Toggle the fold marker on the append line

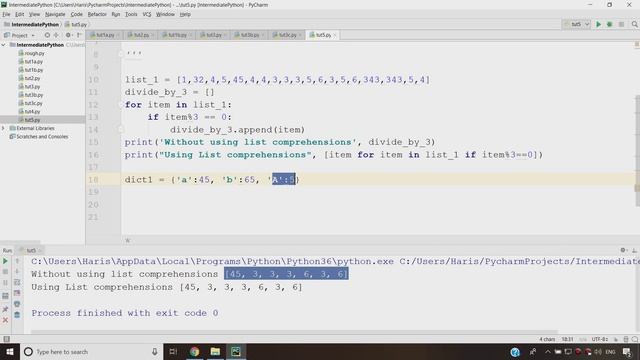coord(121,130)
